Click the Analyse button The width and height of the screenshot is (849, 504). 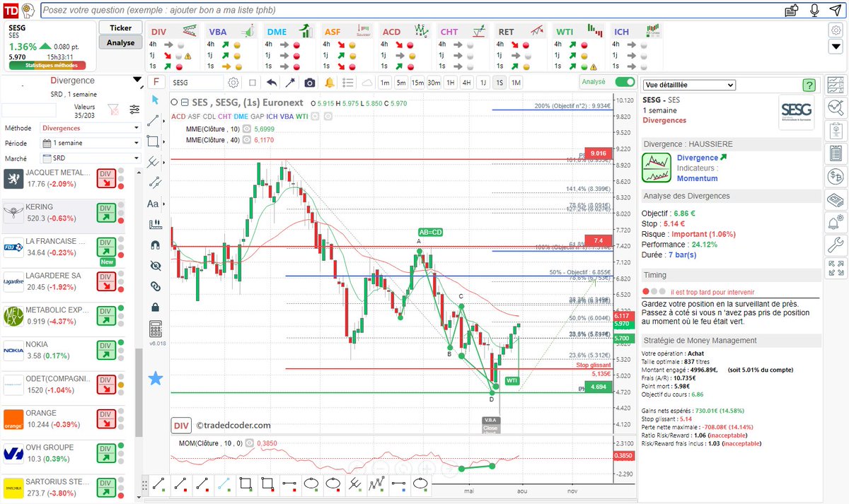[x=120, y=42]
